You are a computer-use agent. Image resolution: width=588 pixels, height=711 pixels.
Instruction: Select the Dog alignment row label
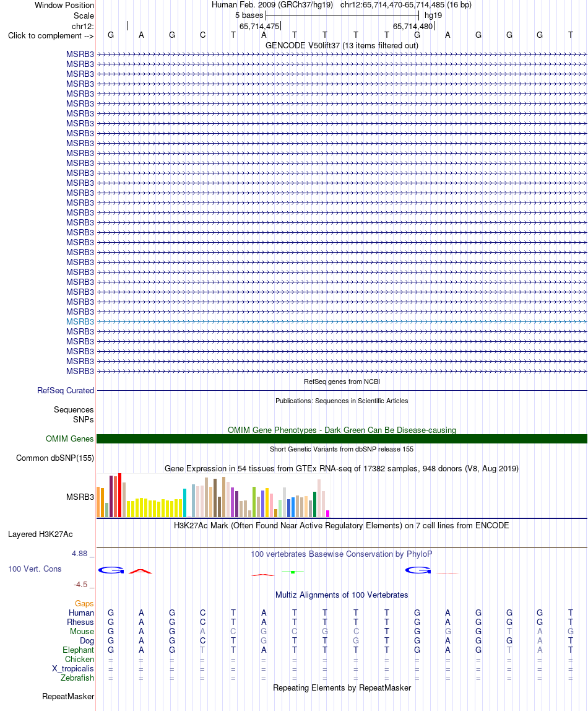tap(87, 641)
